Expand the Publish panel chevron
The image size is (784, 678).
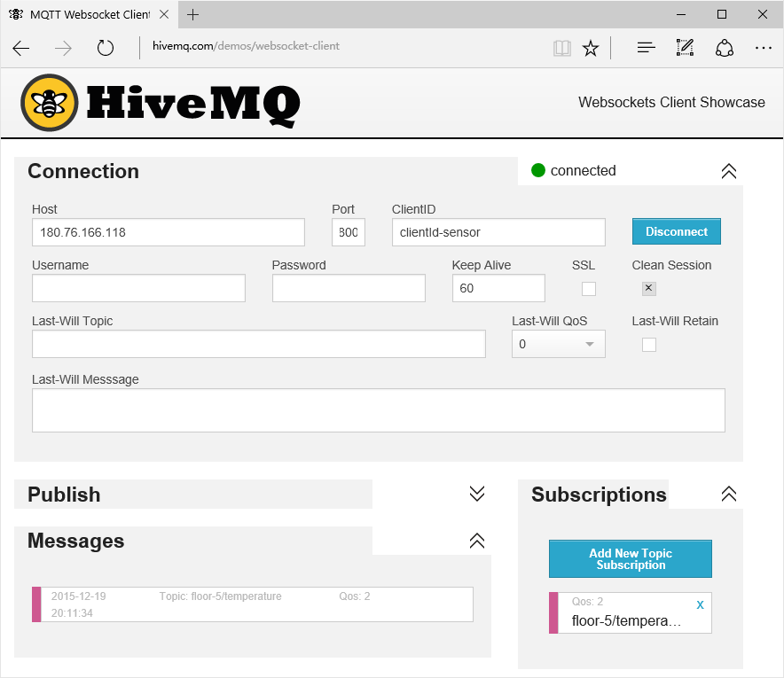(x=477, y=494)
